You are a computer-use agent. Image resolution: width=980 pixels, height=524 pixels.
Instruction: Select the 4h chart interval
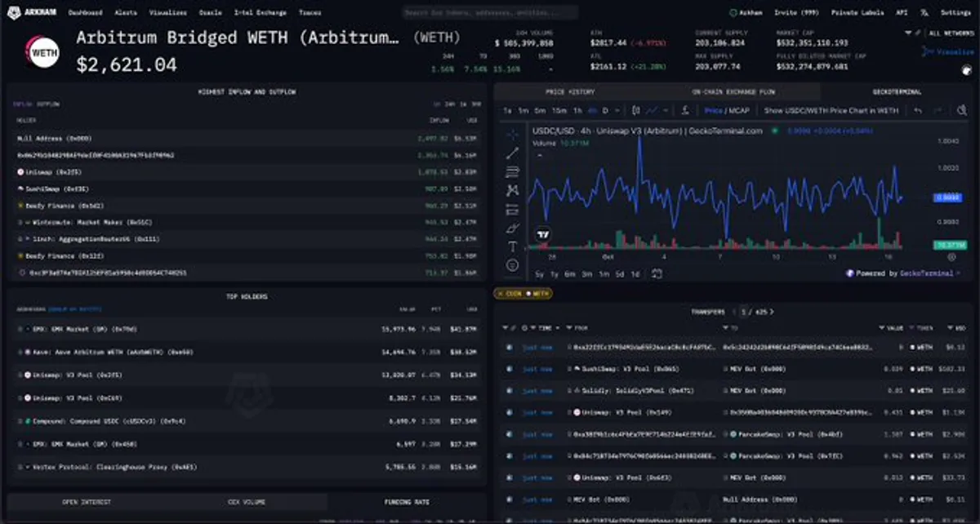(591, 110)
